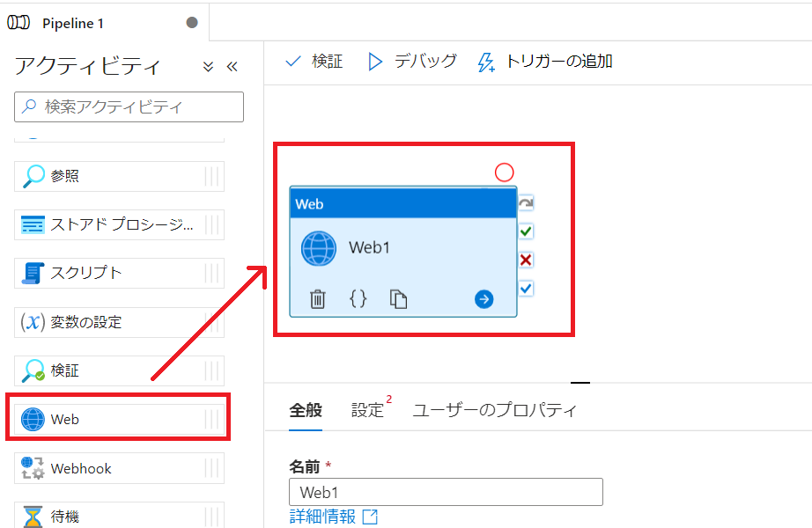812x528 pixels.
Task: Switch to the 設定 tab
Action: pyautogui.click(x=368, y=410)
